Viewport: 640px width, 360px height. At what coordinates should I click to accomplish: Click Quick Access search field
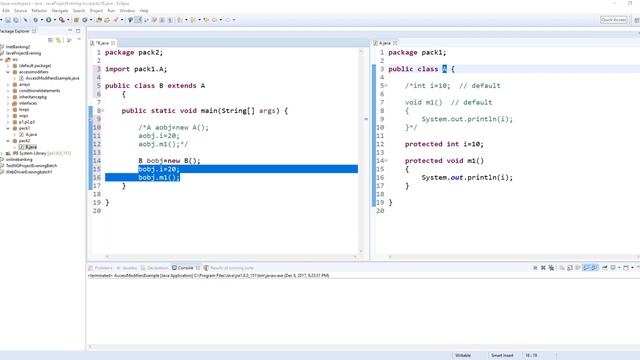[x=613, y=20]
